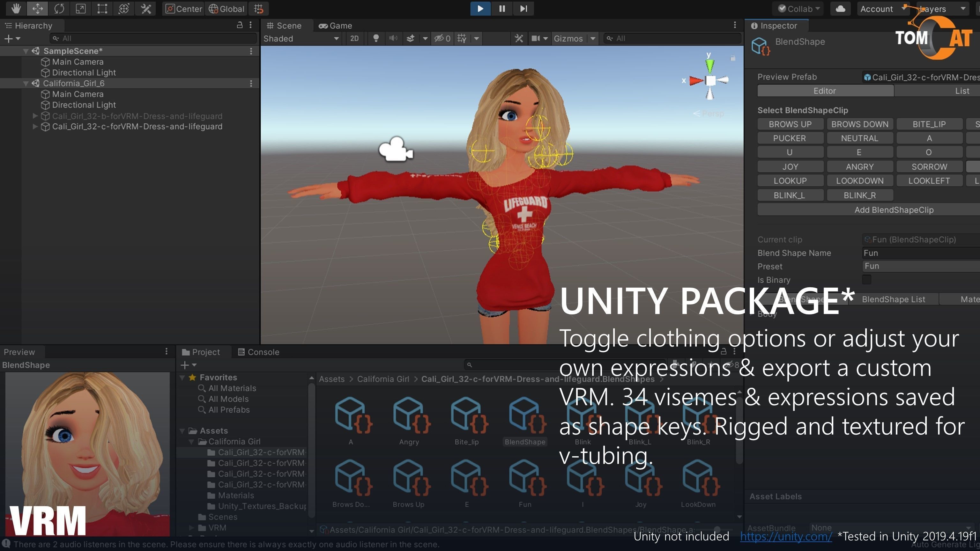This screenshot has height=551, width=980.
Task: Open Hierarchy create plus dropdown
Action: [11, 38]
